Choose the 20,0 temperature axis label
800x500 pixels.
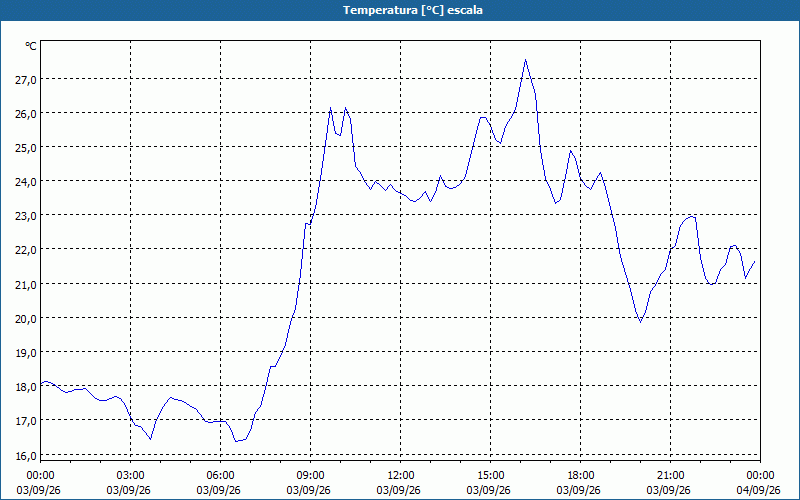(26, 318)
